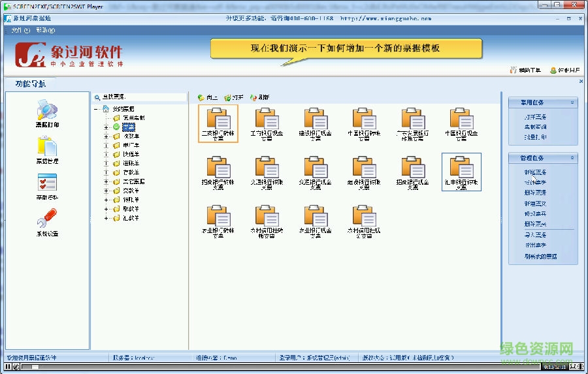Image resolution: width=588 pixels, height=374 pixels.
Task: Collapse the 我的票据 root tree node
Action: pyautogui.click(x=97, y=109)
